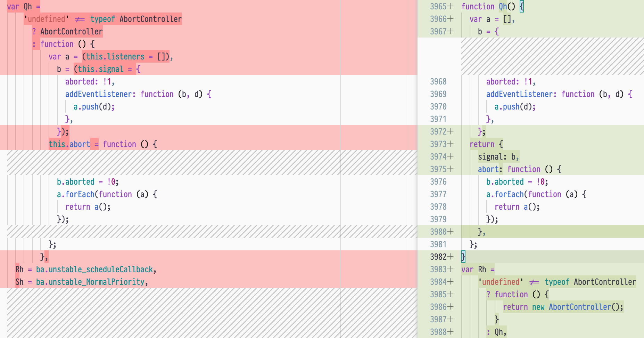Click 'a.push(d);' on line 3970
The image size is (644, 338).
(515, 107)
